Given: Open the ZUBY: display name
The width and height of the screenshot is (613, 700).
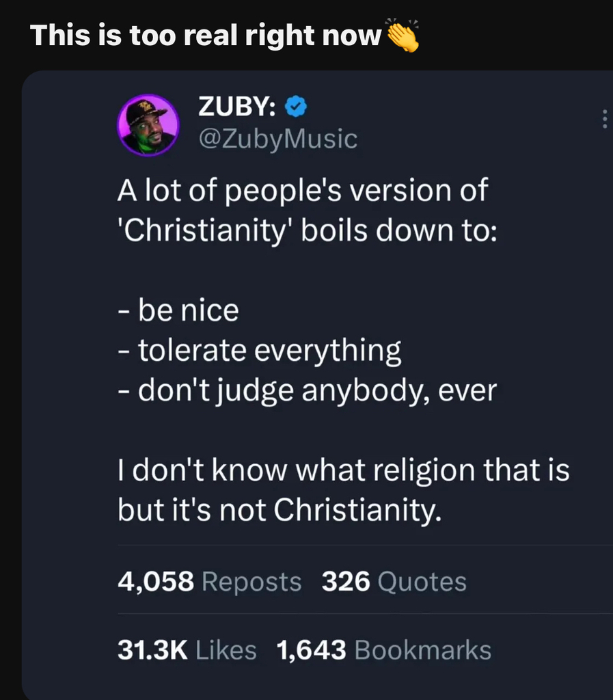Looking at the screenshot, I should (x=237, y=107).
